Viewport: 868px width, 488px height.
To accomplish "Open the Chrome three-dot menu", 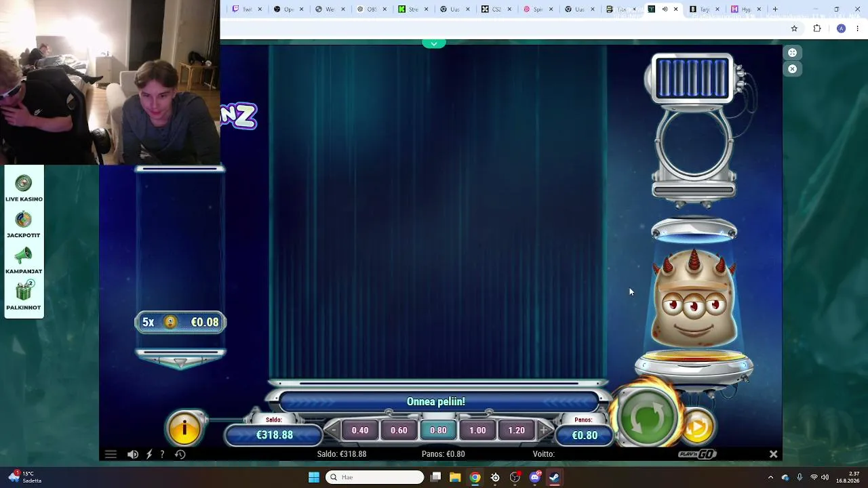I will point(858,28).
